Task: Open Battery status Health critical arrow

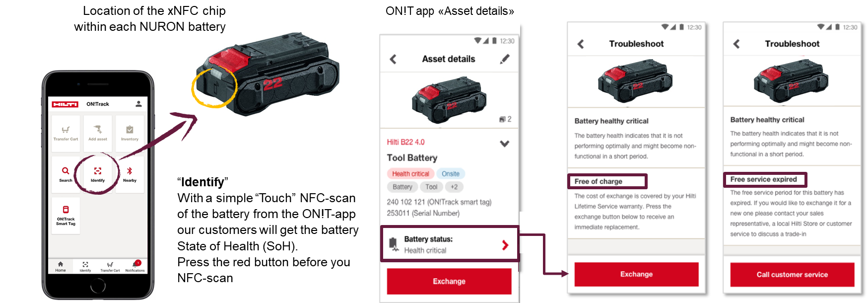Action: click(505, 245)
